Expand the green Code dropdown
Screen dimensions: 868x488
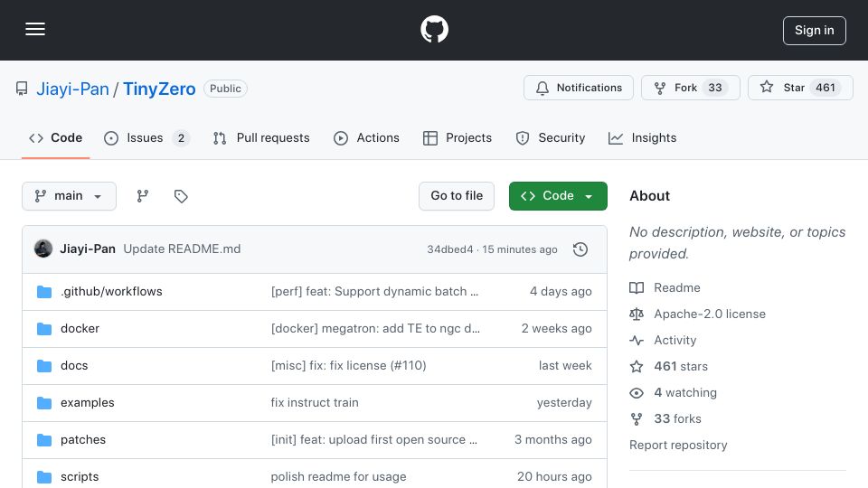coord(558,196)
